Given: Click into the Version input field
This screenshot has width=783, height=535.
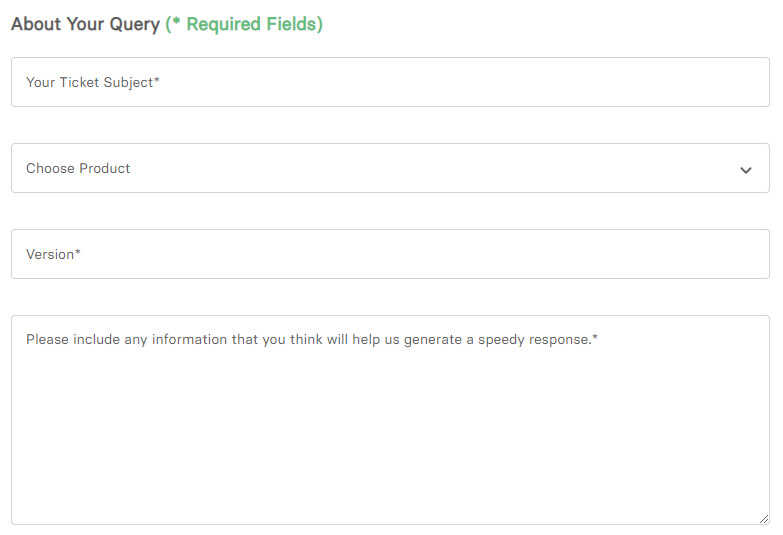Looking at the screenshot, I should (x=390, y=254).
